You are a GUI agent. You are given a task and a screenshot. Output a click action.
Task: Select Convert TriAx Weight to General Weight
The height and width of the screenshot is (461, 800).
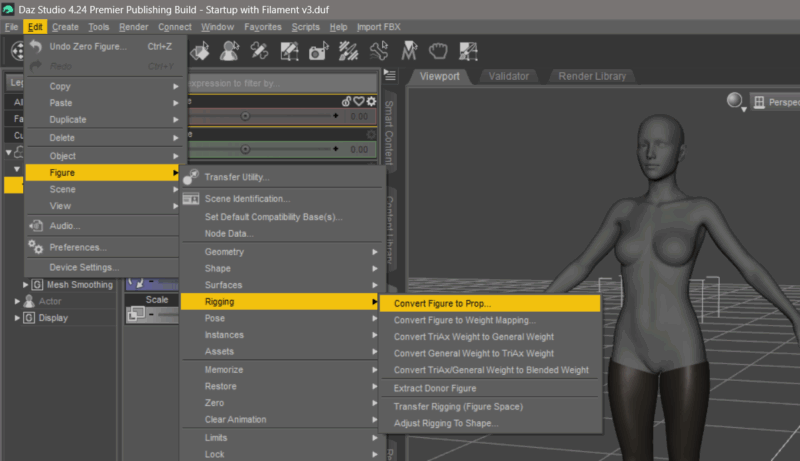491,337
